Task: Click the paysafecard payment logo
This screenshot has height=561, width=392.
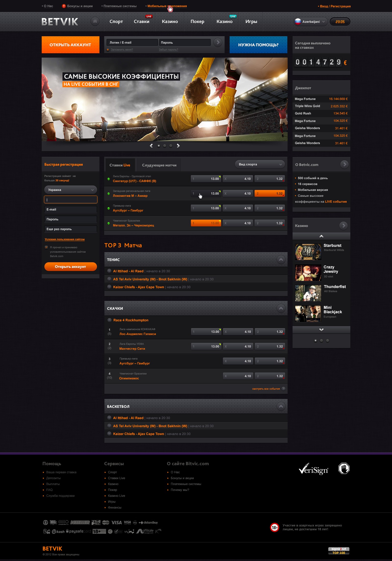Action: (x=78, y=531)
